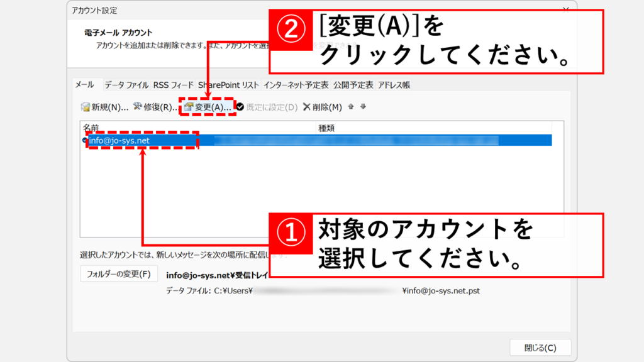644x362 pixels.
Task: Click the 新規(N)... new account button
Action: 105,107
